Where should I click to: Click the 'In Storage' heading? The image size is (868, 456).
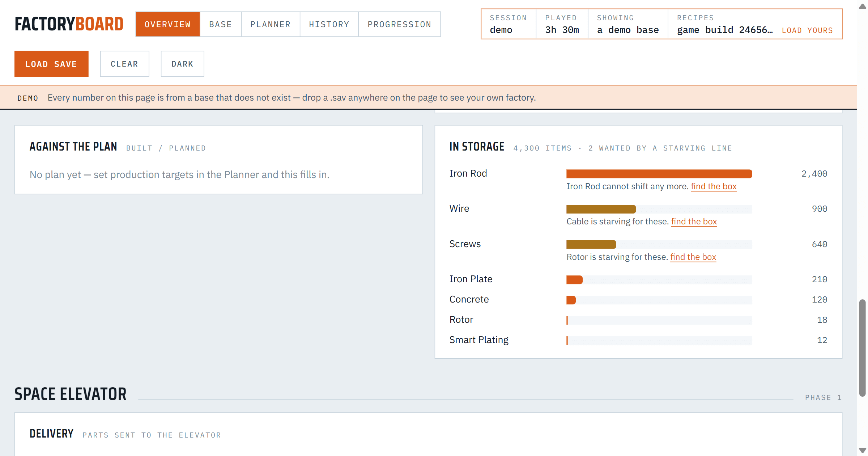[477, 147]
